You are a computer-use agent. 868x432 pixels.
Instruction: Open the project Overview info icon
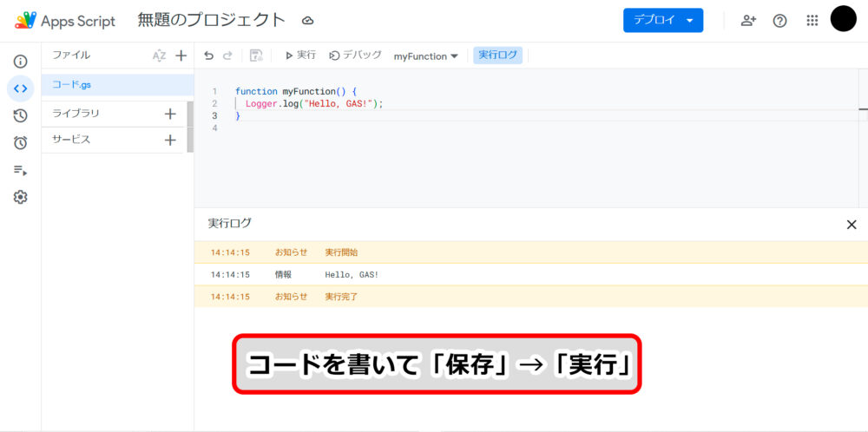(x=21, y=62)
